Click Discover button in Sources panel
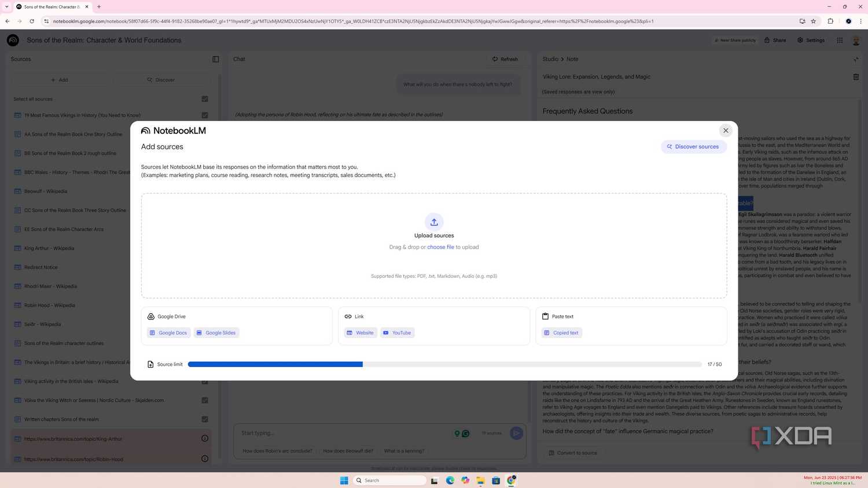The image size is (868, 488). click(161, 80)
